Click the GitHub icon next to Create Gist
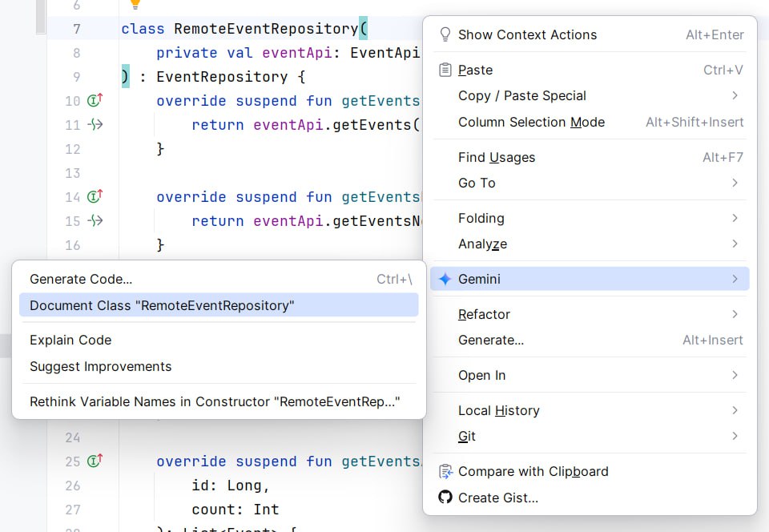The image size is (769, 532). (445, 498)
